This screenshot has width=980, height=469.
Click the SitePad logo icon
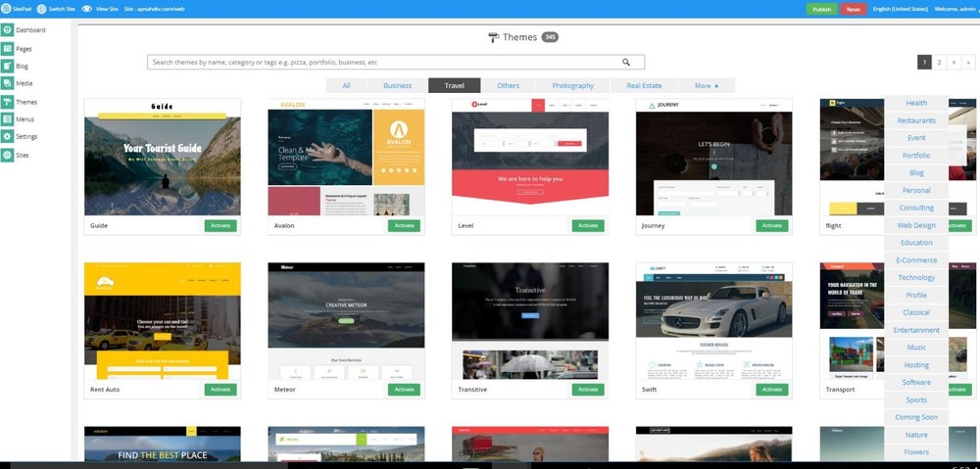6,9
